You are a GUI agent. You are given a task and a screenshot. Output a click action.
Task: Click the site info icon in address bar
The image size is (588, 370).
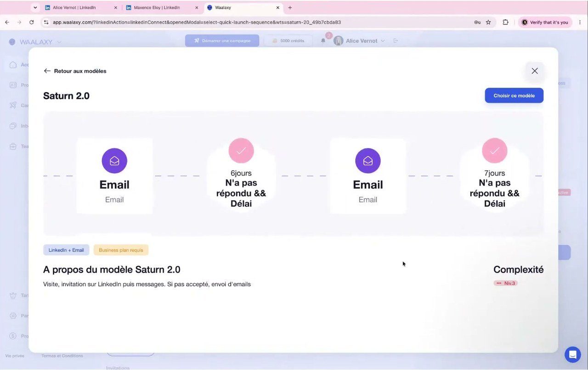45,22
